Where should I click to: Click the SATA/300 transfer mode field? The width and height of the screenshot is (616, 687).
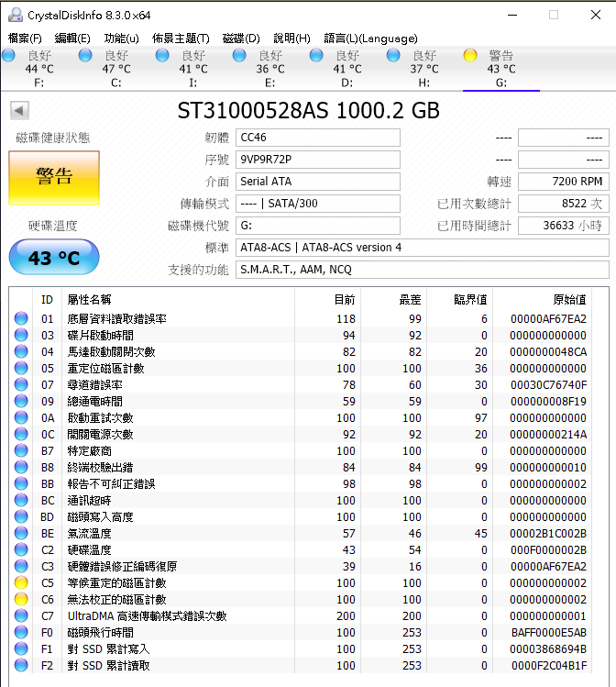[318, 204]
